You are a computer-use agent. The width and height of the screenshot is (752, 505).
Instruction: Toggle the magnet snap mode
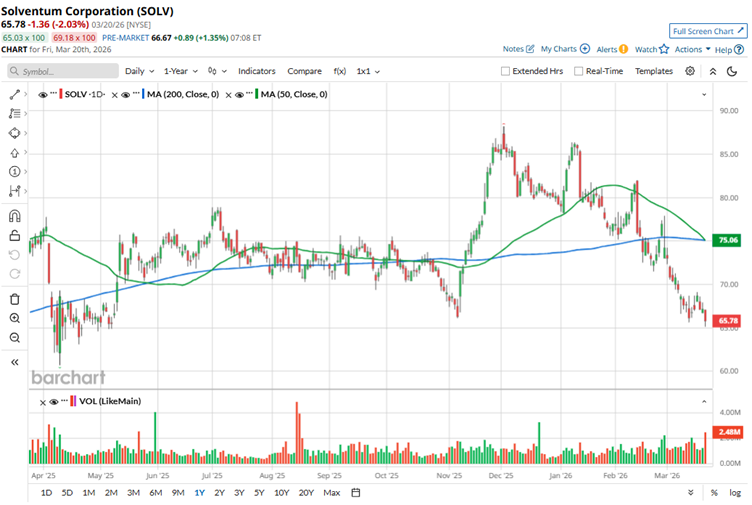pyautogui.click(x=14, y=216)
